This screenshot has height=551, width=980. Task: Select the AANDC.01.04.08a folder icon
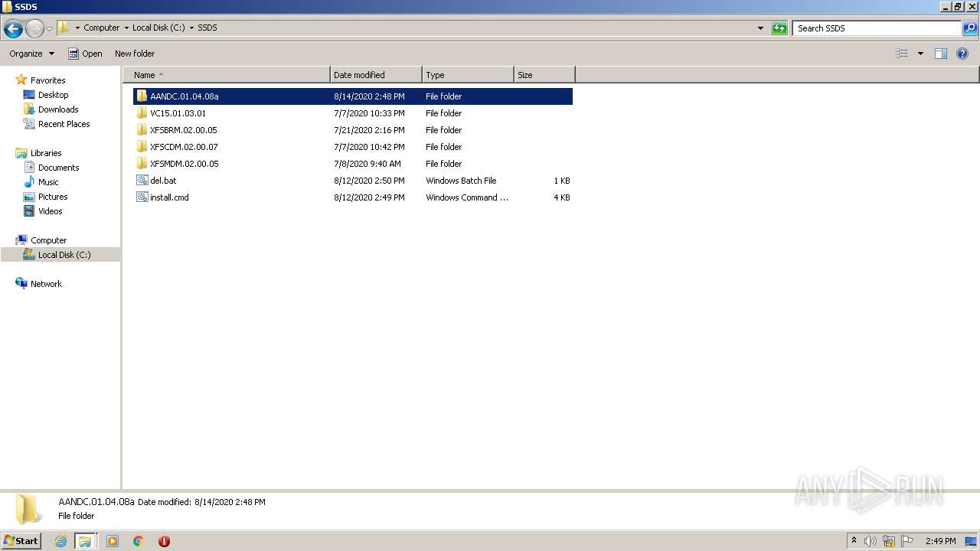point(142,96)
